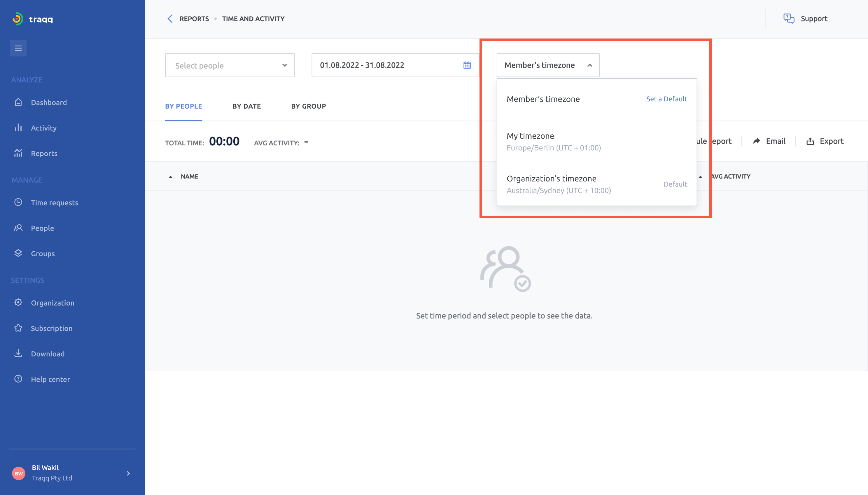
Task: Click the Email button label
Action: coord(776,141)
